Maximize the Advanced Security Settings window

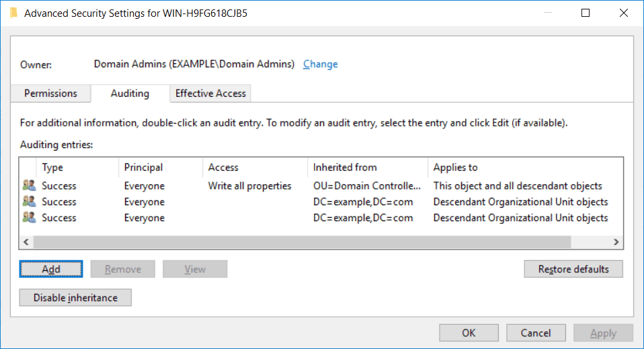tap(586, 13)
